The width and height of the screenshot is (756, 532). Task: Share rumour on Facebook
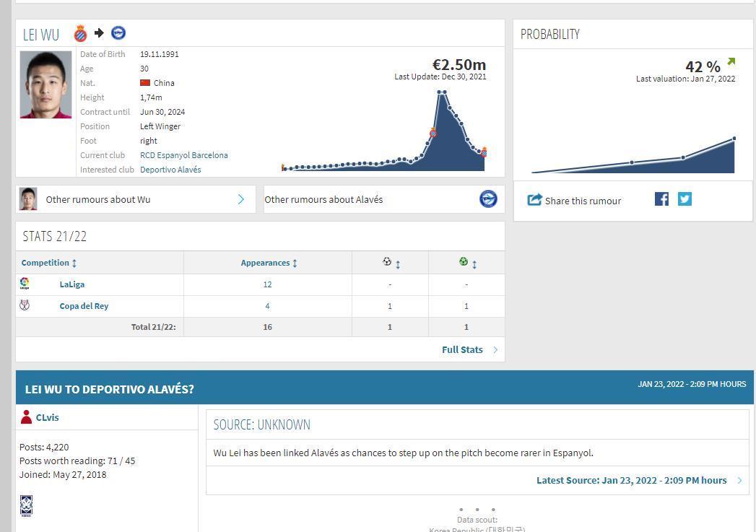(661, 199)
